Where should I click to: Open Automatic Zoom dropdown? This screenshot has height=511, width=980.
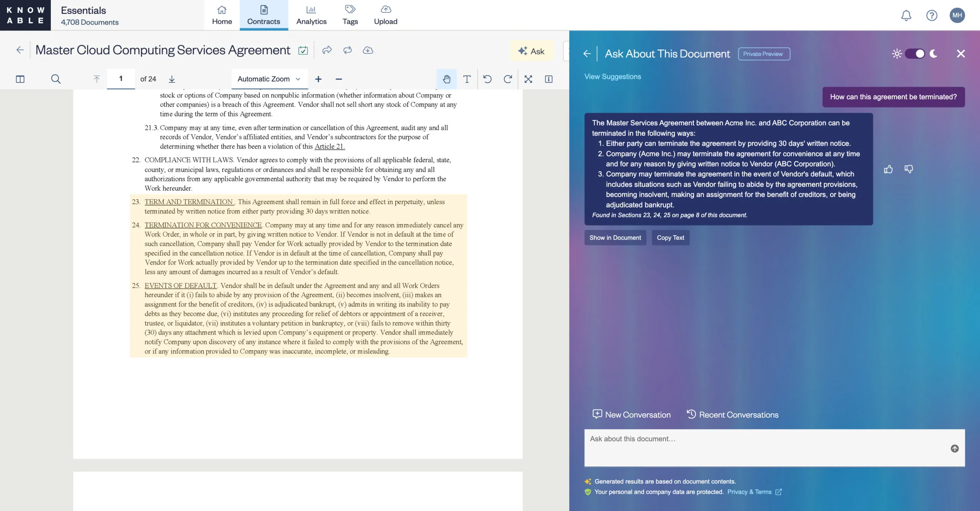point(269,79)
